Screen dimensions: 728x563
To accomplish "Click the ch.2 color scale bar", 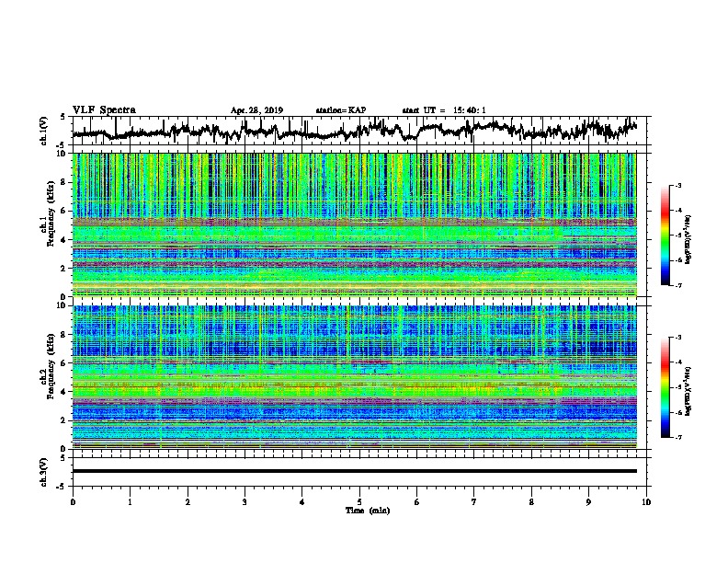I will pos(665,387).
